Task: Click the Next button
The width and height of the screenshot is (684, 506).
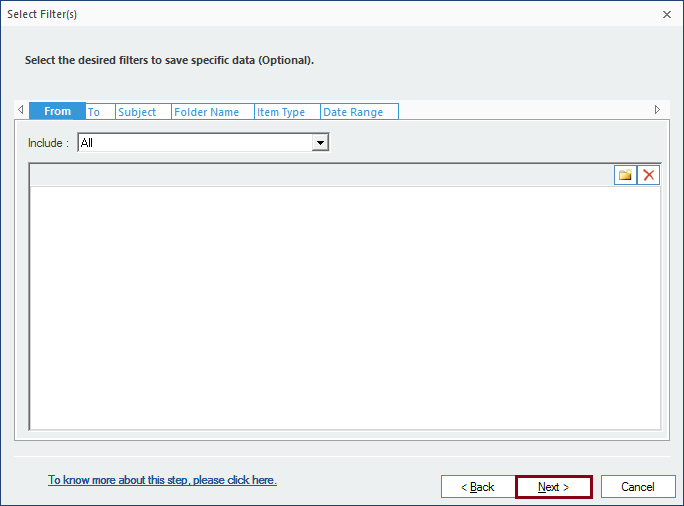Action: click(x=554, y=487)
